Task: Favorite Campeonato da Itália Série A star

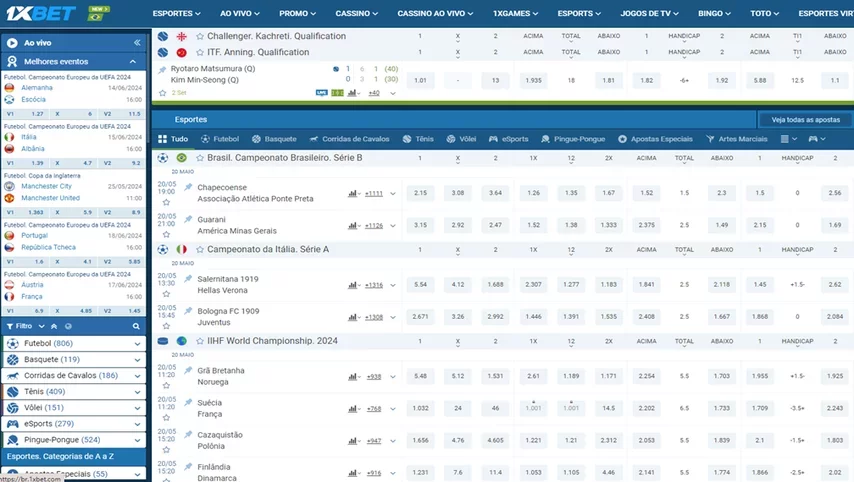Action: click(200, 249)
